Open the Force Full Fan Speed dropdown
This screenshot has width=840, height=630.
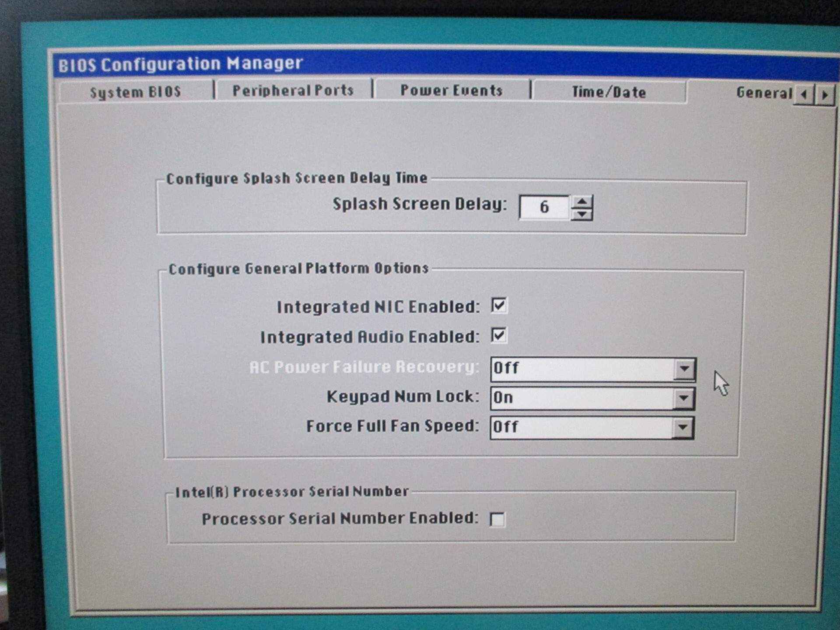point(683,427)
